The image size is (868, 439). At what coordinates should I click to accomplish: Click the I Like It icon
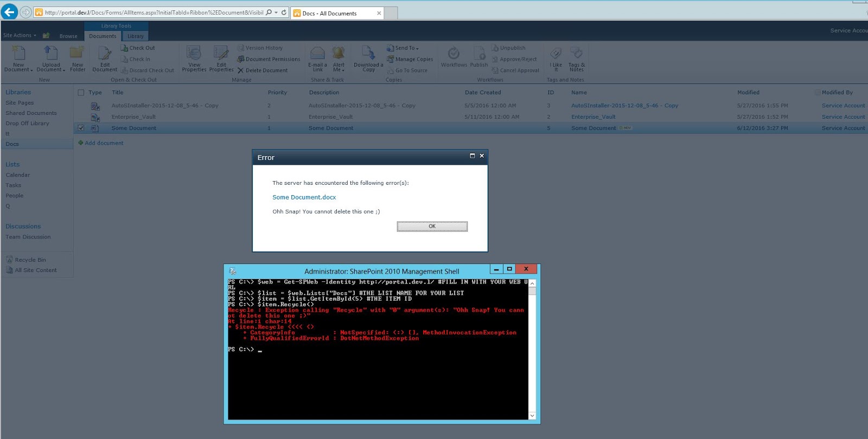556,59
